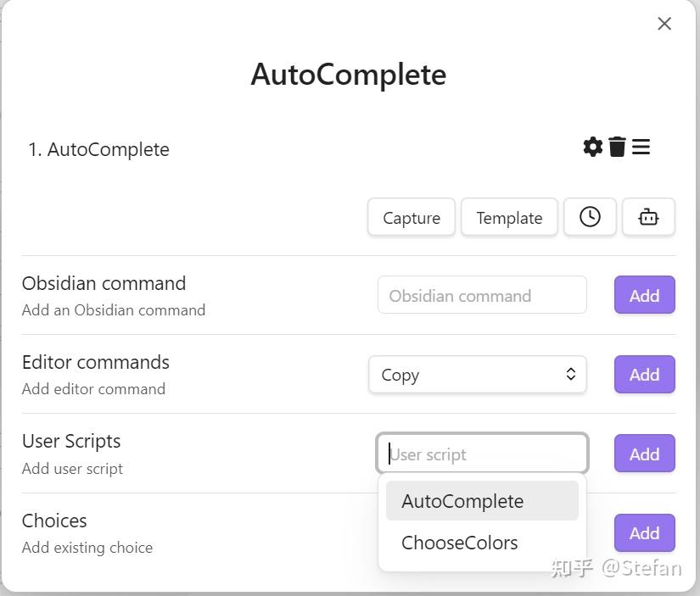Image resolution: width=700 pixels, height=596 pixels.
Task: Click Add next to Editor commands
Action: 644,375
